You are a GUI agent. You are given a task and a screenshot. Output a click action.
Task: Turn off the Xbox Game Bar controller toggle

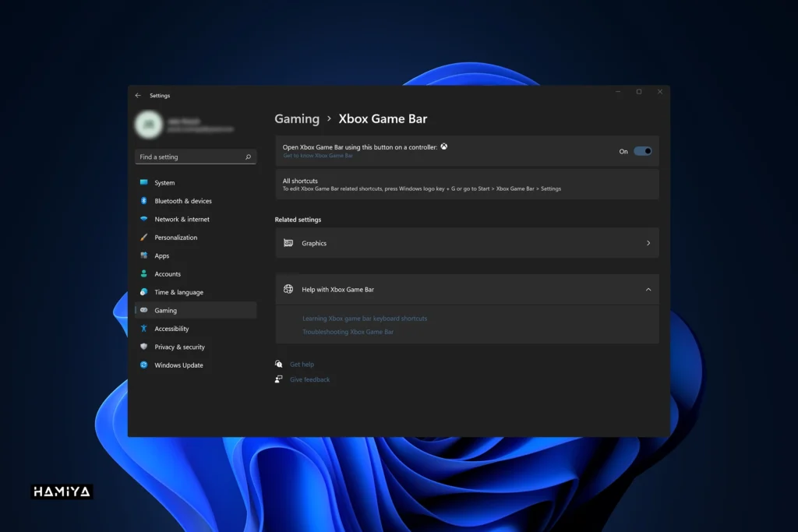point(642,151)
